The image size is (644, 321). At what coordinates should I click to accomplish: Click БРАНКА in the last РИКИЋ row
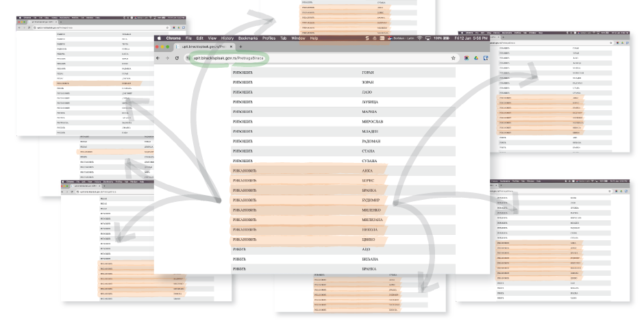(x=369, y=269)
